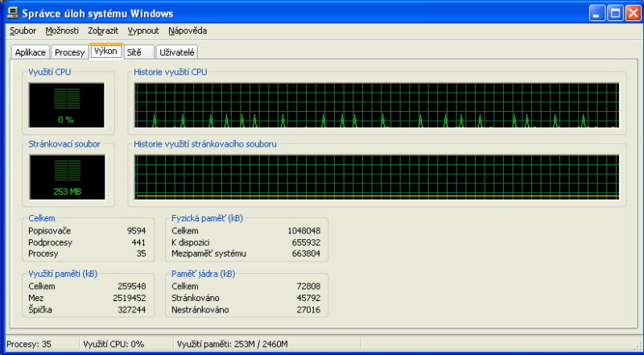
Task: Click the Historie využití CPU heading
Action: click(x=171, y=72)
